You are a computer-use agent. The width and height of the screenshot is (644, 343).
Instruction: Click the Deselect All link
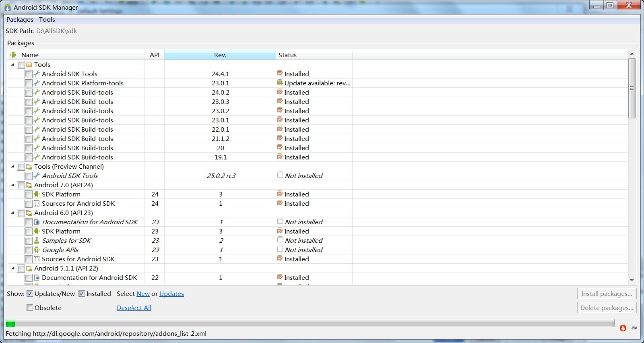pyautogui.click(x=134, y=308)
